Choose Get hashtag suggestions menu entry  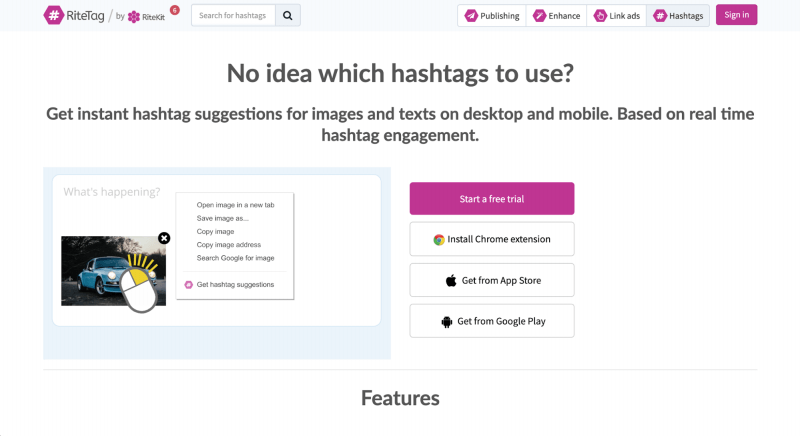pyautogui.click(x=229, y=285)
